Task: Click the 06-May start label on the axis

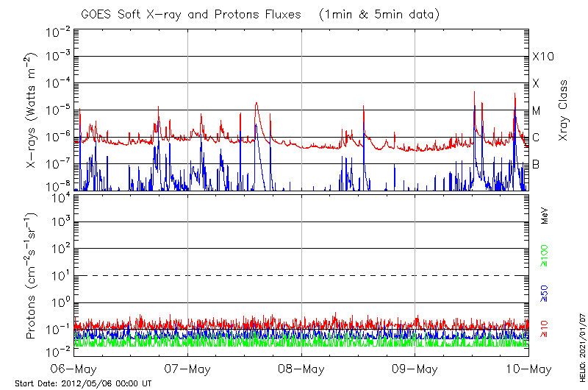Action: point(73,369)
